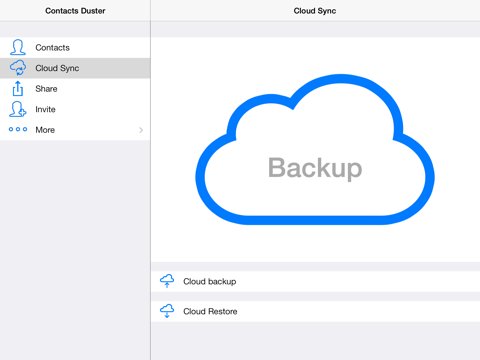Click the Cloud backup upload icon

click(x=167, y=281)
